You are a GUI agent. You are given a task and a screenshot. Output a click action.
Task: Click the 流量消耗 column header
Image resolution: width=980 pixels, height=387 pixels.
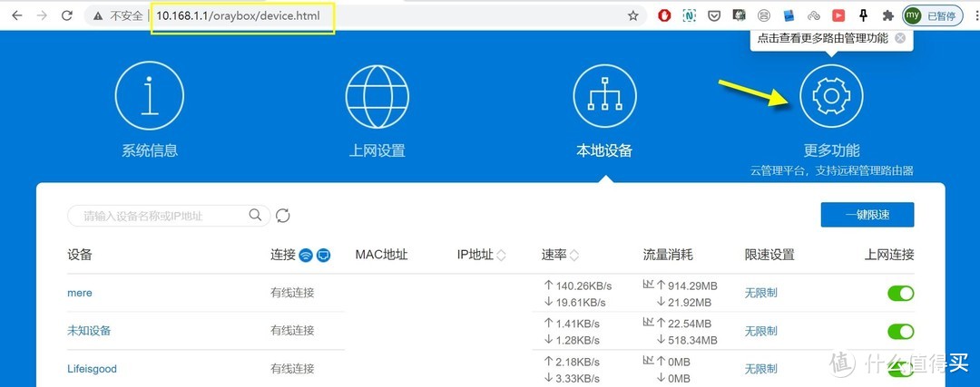point(668,255)
